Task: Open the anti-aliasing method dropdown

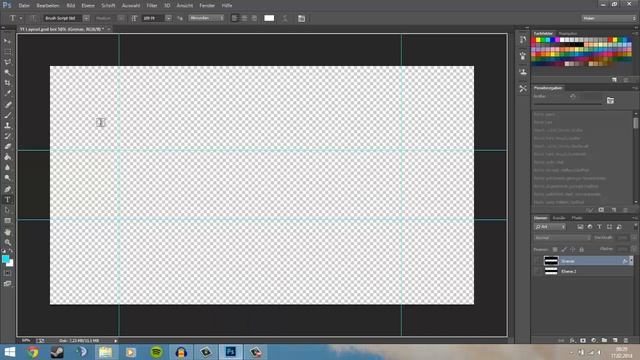Action: click(x=207, y=18)
